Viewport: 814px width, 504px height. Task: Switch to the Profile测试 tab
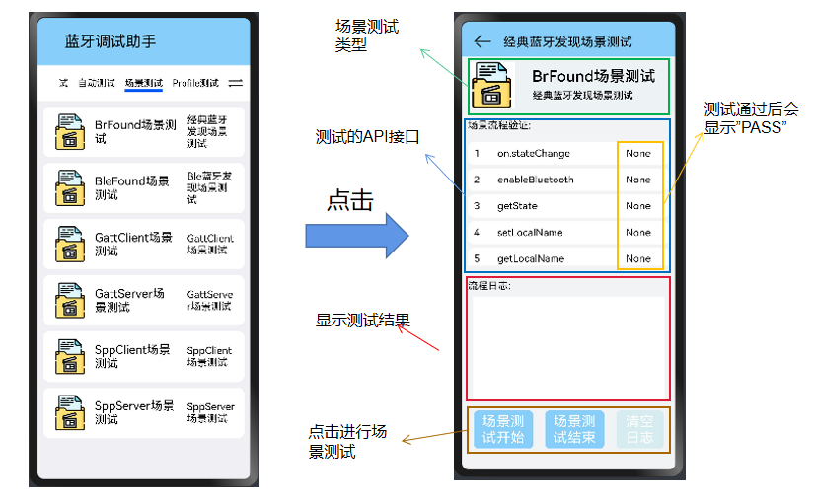pos(194,83)
